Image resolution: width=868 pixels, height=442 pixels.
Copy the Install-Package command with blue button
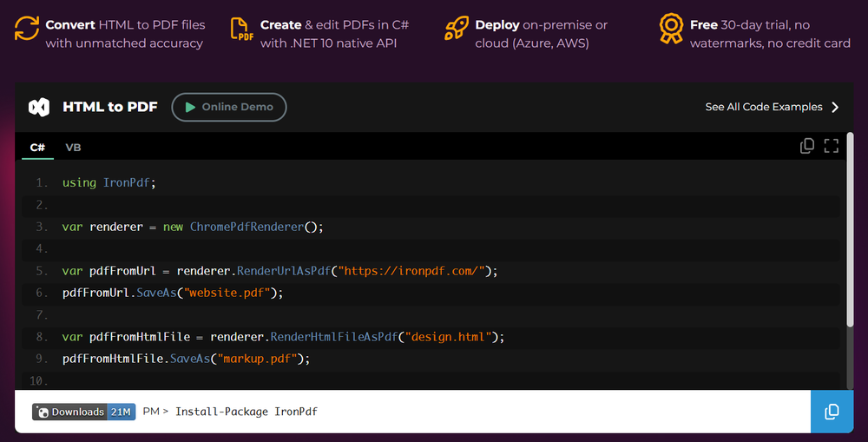tap(832, 412)
